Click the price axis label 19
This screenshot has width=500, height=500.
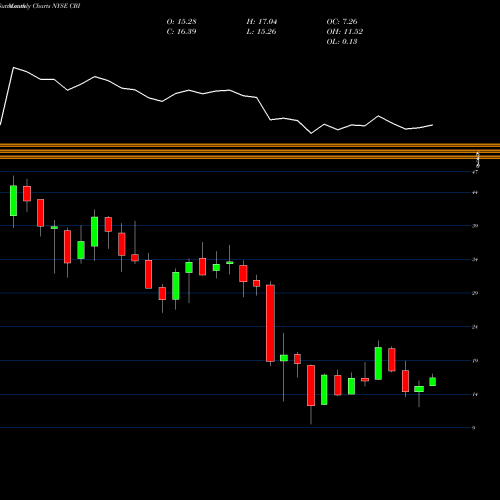tap(475, 361)
